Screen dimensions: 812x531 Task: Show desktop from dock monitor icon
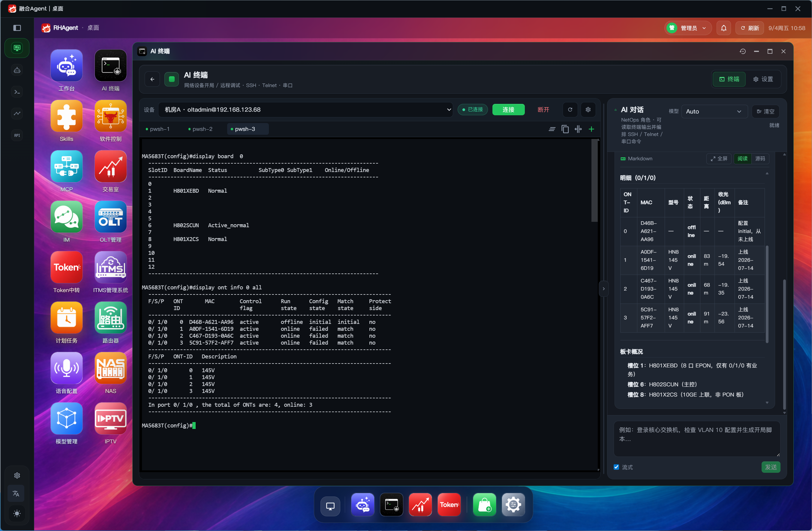(330, 506)
